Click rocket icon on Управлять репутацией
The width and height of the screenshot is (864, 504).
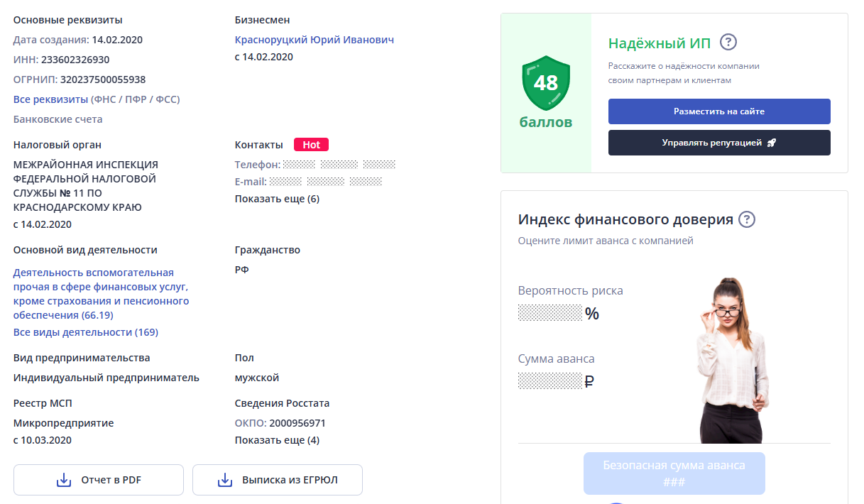[x=772, y=143]
